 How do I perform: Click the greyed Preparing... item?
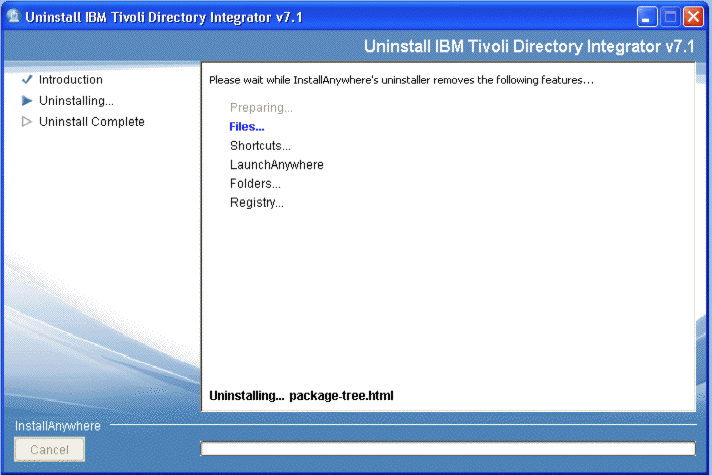261,108
